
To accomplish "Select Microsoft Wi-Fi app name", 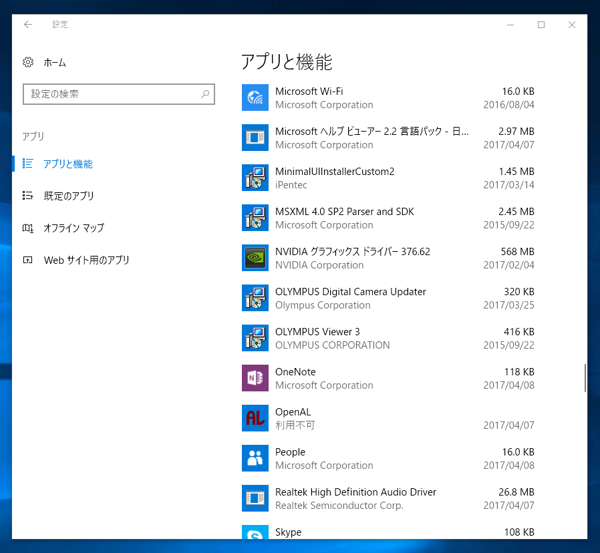I will (x=309, y=91).
